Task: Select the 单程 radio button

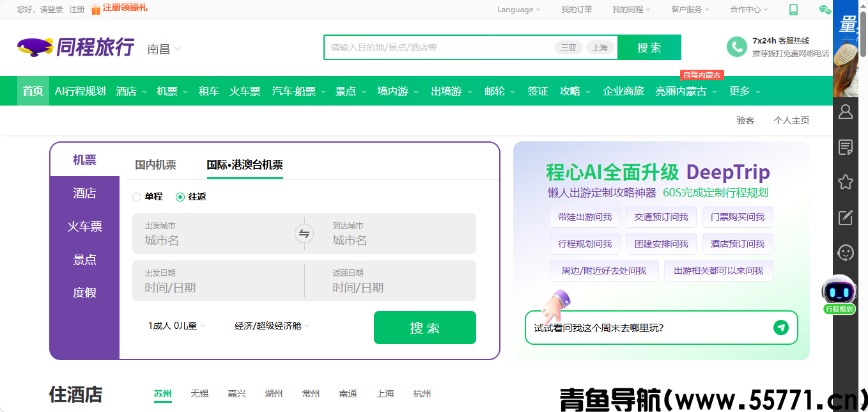Action: click(137, 197)
